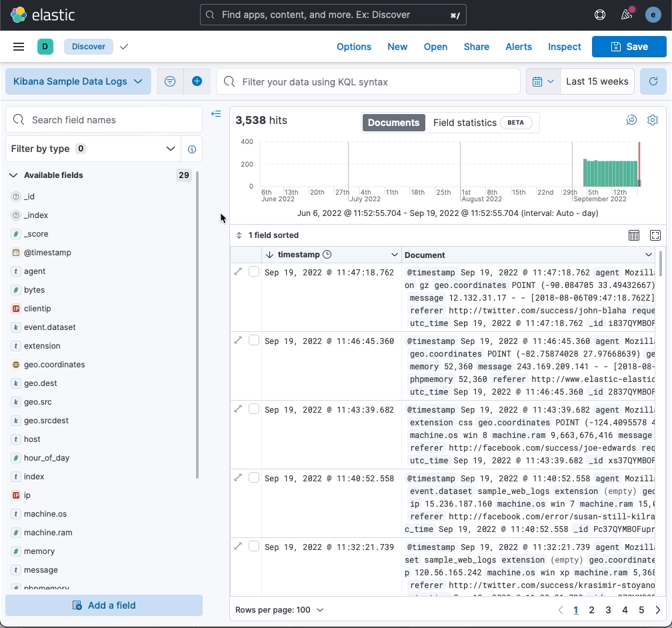Switch to Field statistics view

pyautogui.click(x=483, y=123)
